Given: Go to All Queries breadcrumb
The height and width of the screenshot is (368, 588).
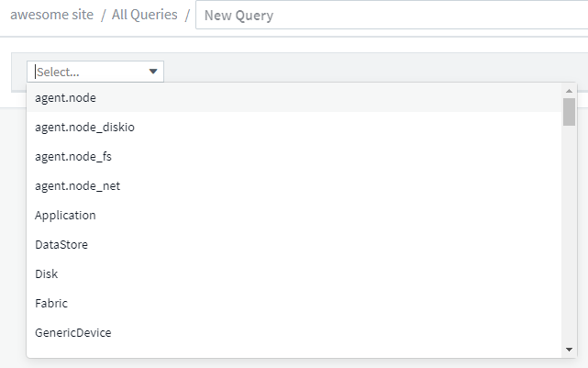Looking at the screenshot, I should tap(145, 16).
